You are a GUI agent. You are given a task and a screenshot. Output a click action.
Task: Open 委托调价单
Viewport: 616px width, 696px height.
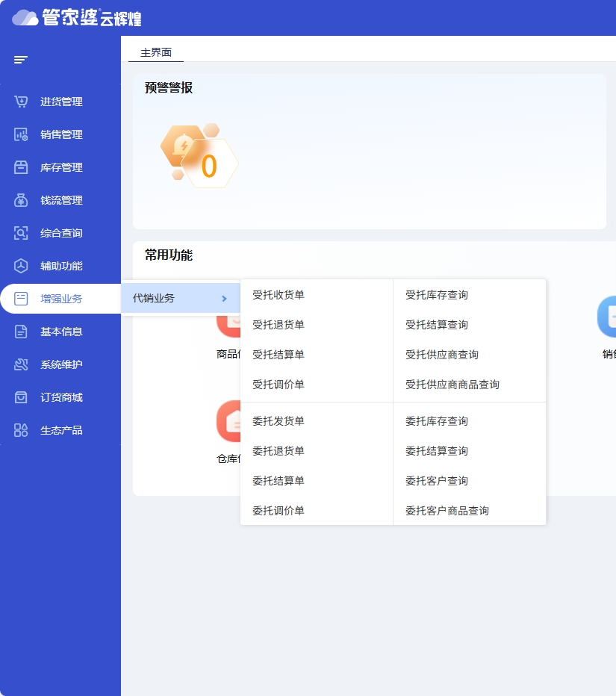(x=279, y=511)
